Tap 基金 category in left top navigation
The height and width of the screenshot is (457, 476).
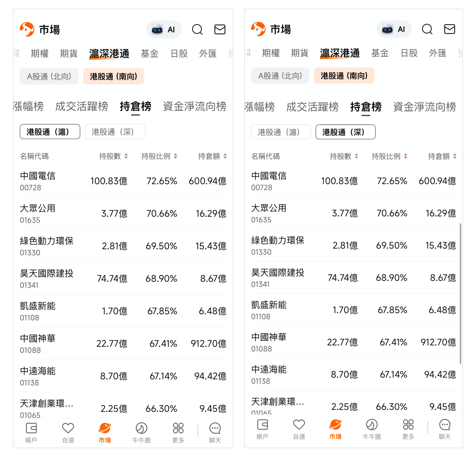click(150, 53)
